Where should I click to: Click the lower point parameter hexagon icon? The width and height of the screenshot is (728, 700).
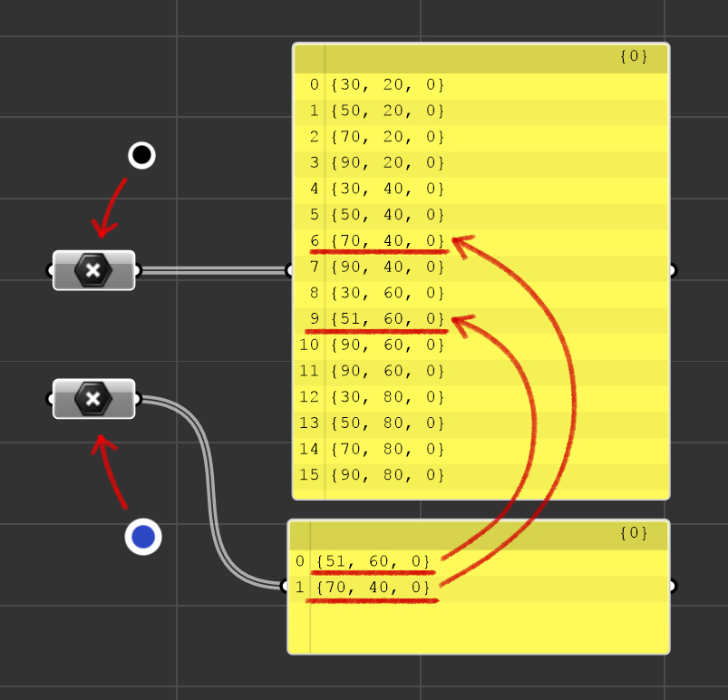(92, 399)
